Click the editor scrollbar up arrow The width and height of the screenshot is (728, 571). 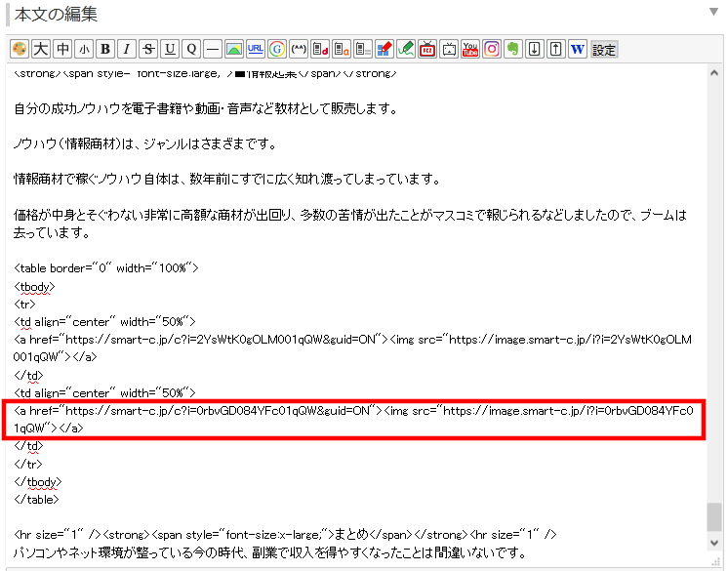coord(714,73)
